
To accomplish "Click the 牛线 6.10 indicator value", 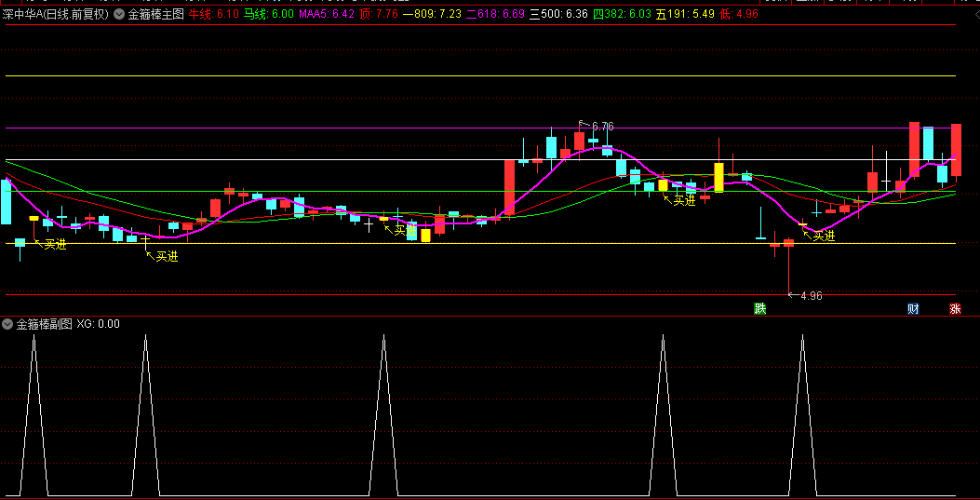I will [213, 14].
